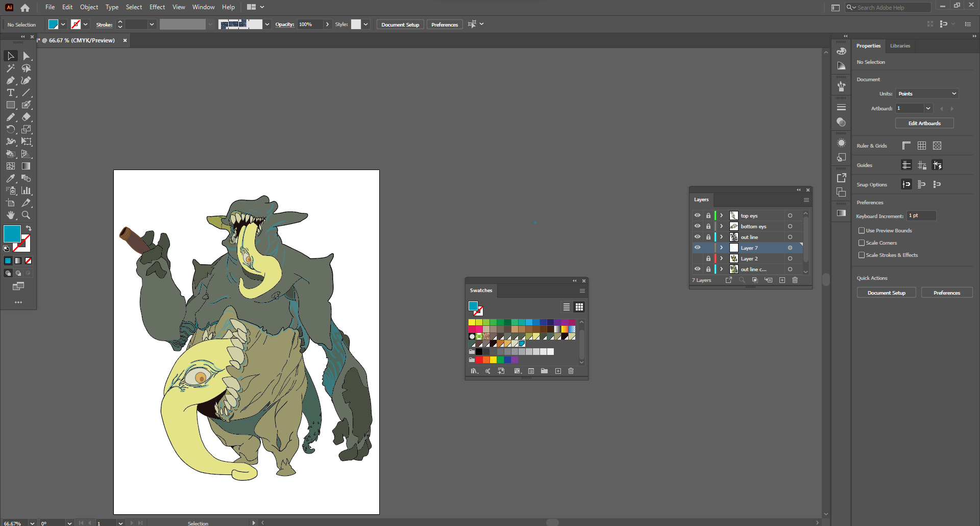Open the File menu

coord(50,7)
